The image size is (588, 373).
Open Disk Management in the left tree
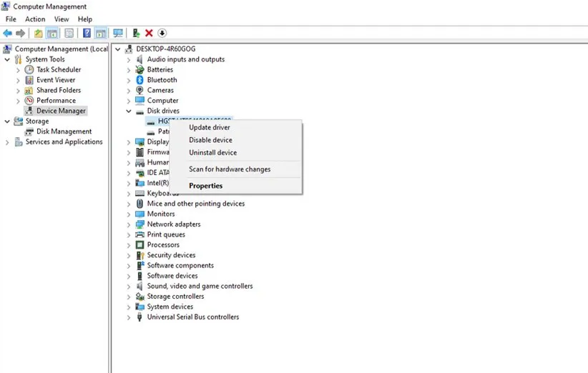pyautogui.click(x=64, y=131)
